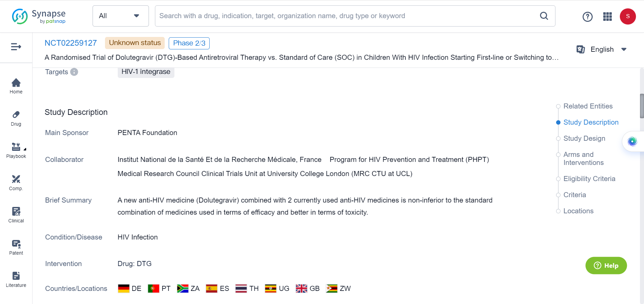Viewport: 644px width, 304px height.
Task: Expand the Playbook submenu arrow
Action: pos(25,149)
